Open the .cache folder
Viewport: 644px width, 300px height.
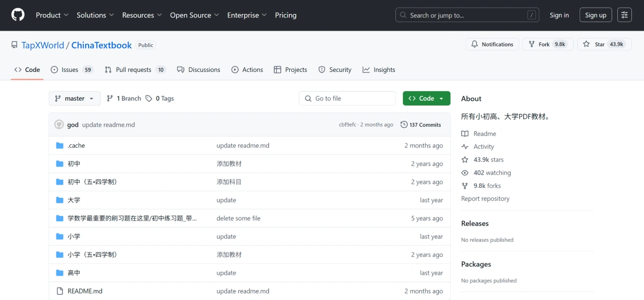click(76, 145)
